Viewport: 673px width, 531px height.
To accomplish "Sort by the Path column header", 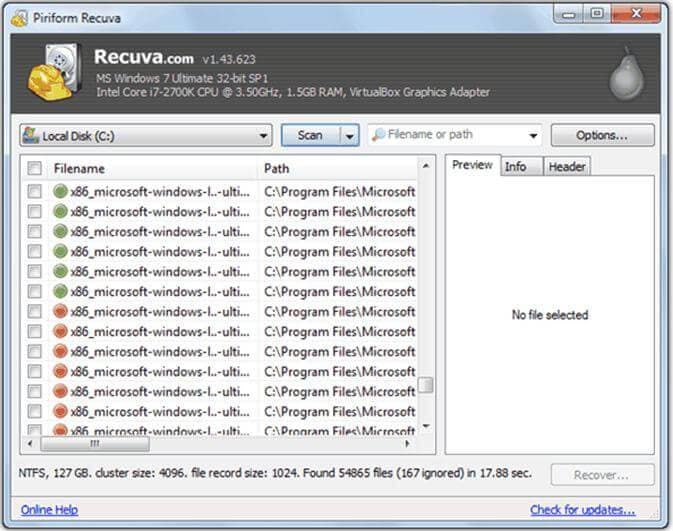I will click(x=338, y=168).
